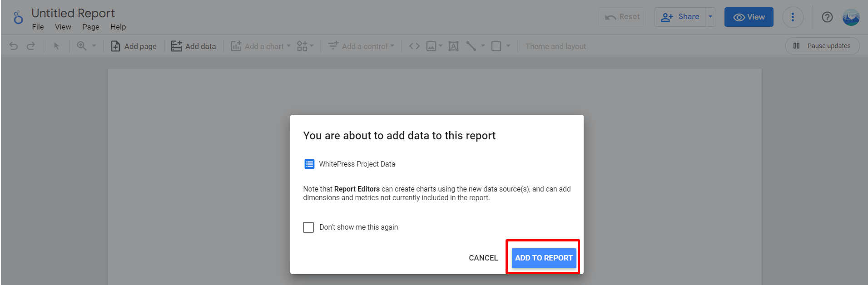
Task: Click the Add data button
Action: pyautogui.click(x=193, y=46)
